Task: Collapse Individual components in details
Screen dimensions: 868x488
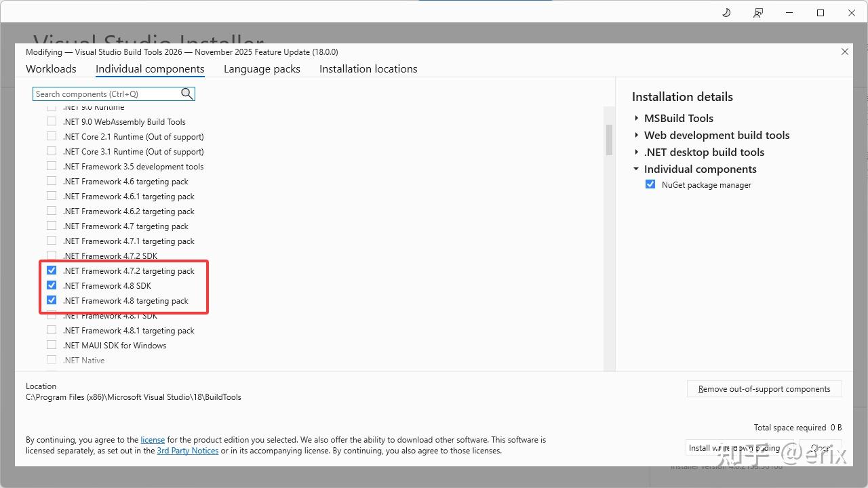Action: pyautogui.click(x=637, y=169)
